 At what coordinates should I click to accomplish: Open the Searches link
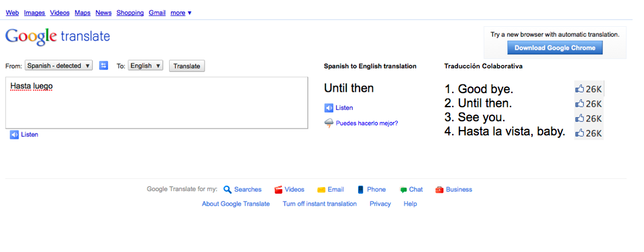pos(248,190)
